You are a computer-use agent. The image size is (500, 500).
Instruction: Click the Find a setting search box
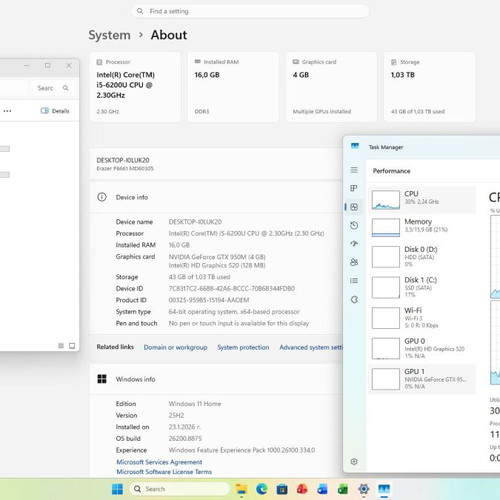point(250,11)
